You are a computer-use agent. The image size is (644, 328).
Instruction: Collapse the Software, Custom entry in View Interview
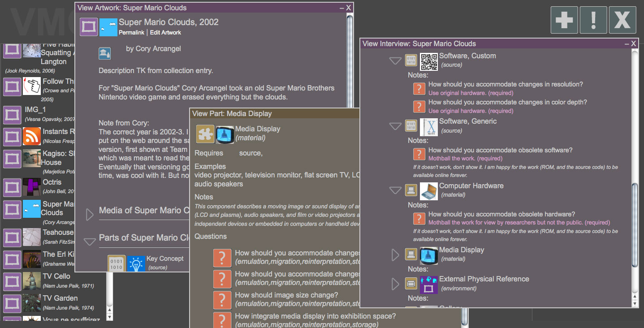[x=395, y=60]
